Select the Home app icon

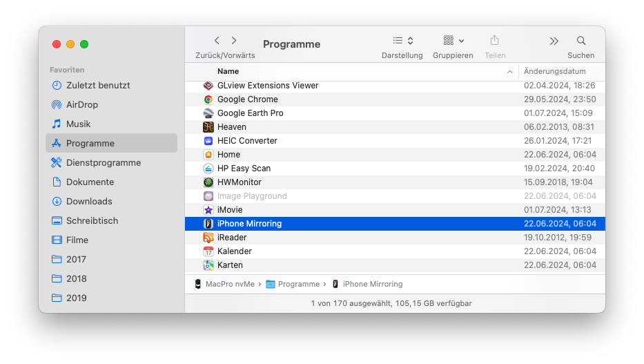click(208, 155)
